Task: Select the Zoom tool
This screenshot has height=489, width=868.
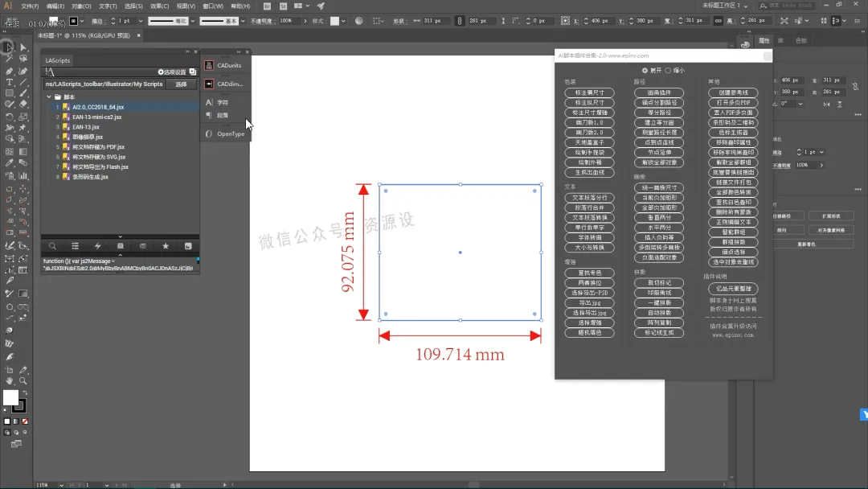Action: tap(23, 381)
